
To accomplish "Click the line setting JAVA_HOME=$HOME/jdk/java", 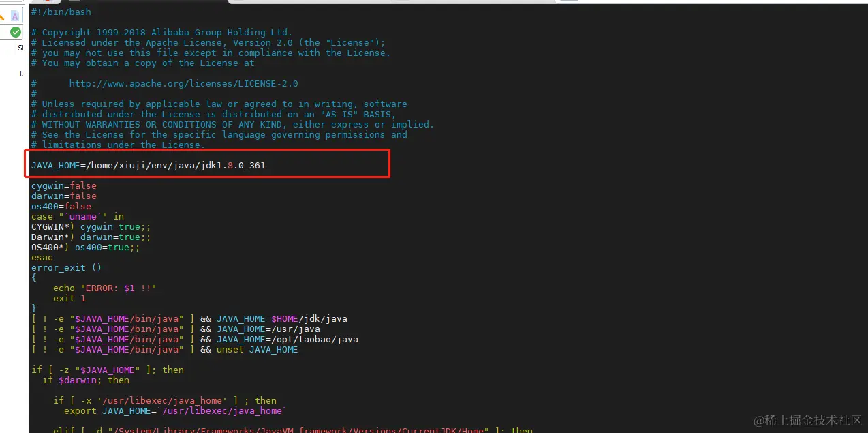I will tap(189, 318).
